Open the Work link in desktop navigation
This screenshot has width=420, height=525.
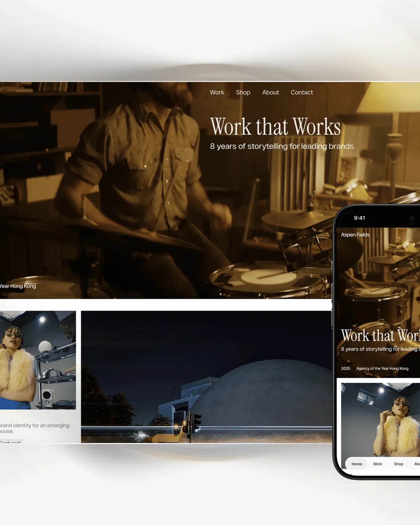217,92
